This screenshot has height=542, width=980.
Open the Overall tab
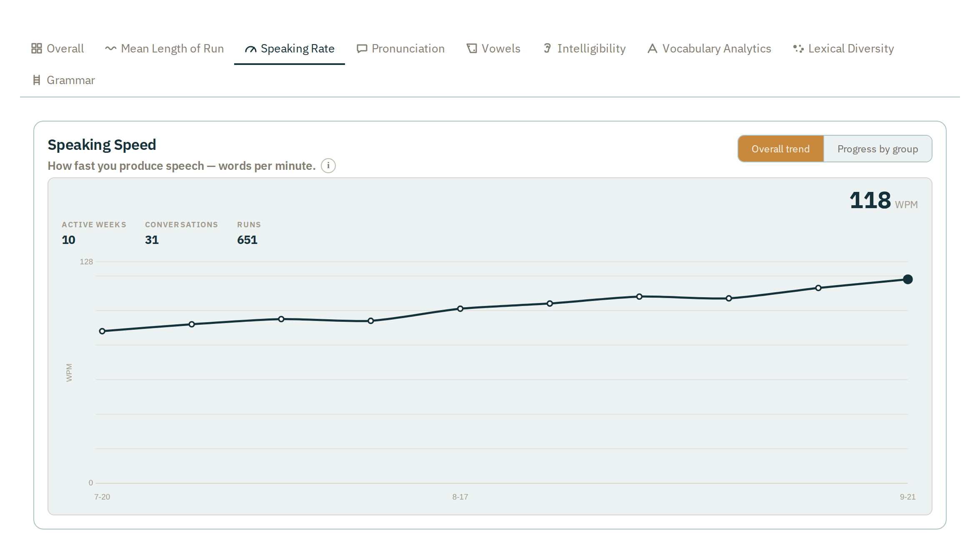[x=57, y=48]
